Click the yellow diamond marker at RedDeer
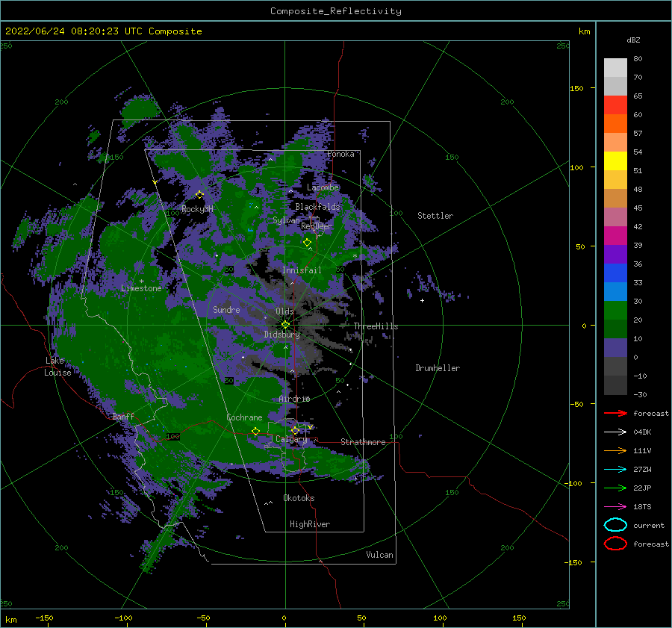The height and width of the screenshot is (628, 672). pyautogui.click(x=308, y=243)
